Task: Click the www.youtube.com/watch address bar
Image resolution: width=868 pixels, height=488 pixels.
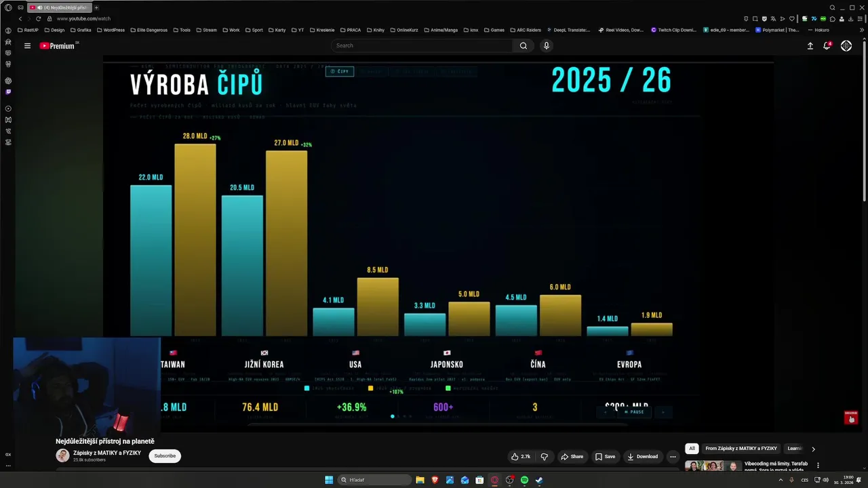Action: pos(83,18)
